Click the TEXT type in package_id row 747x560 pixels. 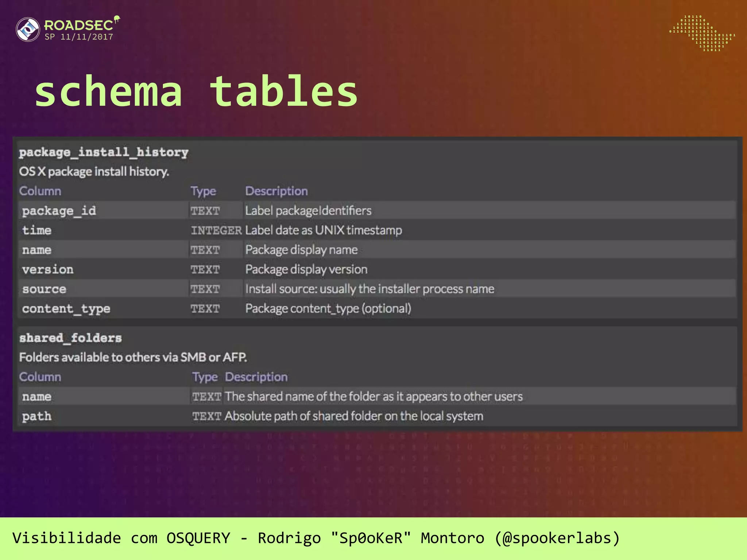205,211
